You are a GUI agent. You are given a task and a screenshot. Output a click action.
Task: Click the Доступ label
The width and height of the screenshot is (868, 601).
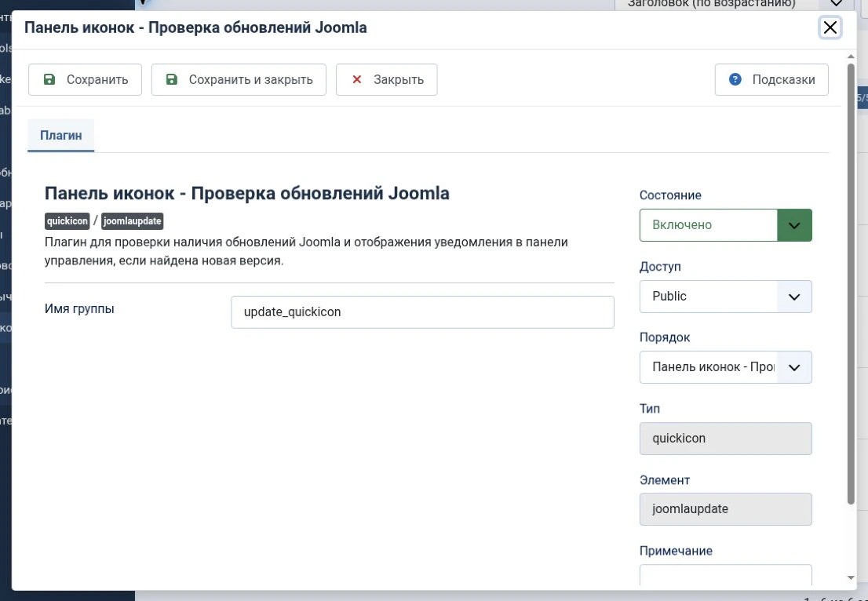tap(660, 266)
